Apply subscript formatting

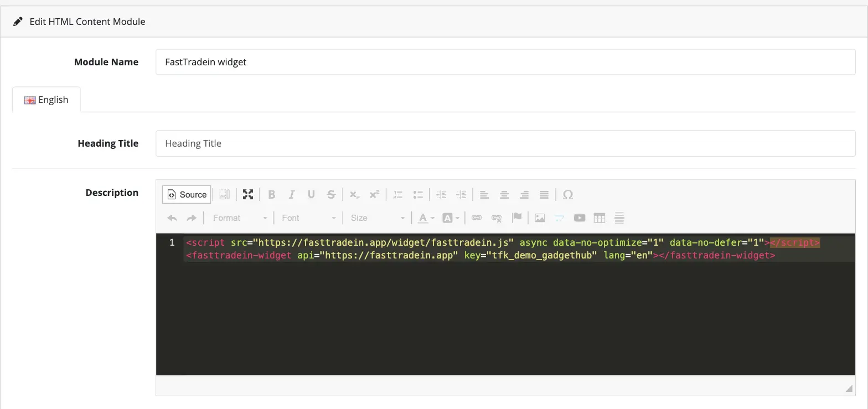pyautogui.click(x=355, y=194)
